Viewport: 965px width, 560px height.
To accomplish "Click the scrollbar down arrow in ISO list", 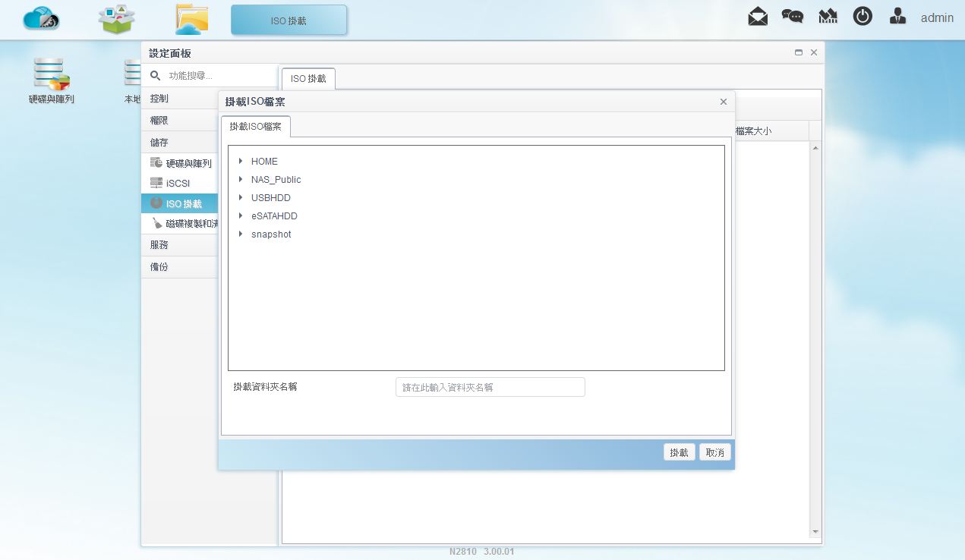I will [815, 533].
